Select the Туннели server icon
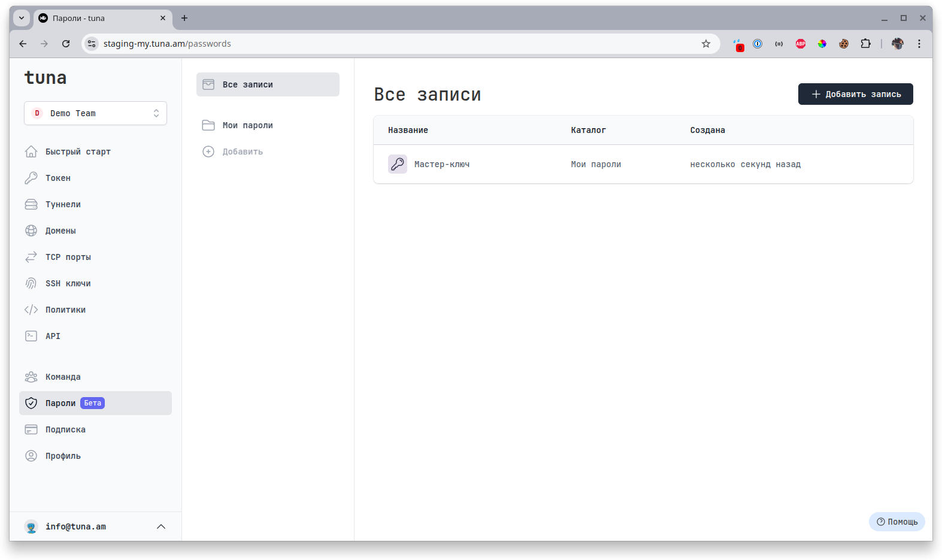 click(31, 204)
